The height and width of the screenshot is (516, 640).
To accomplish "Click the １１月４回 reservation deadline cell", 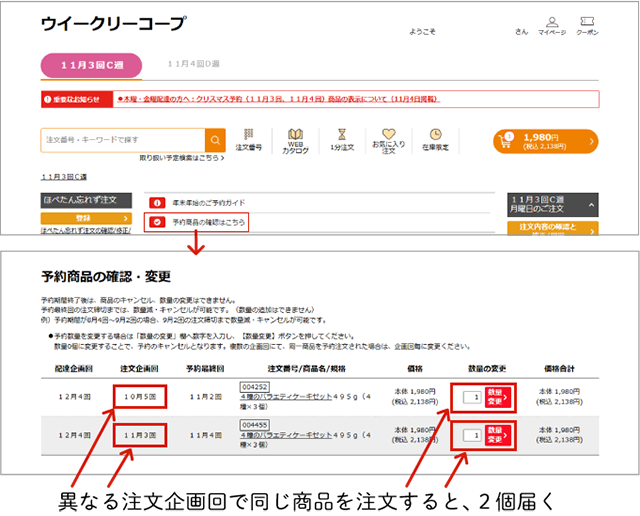I will coord(206,435).
